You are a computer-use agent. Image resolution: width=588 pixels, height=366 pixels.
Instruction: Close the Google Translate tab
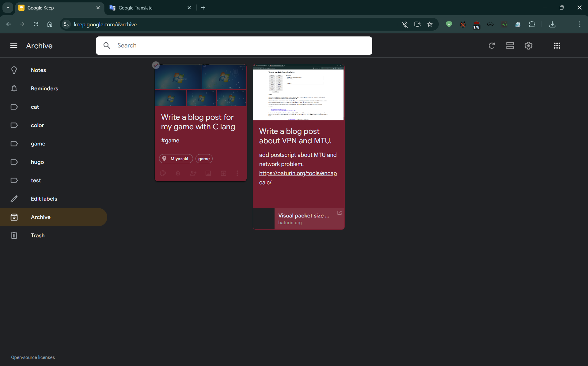pos(189,8)
